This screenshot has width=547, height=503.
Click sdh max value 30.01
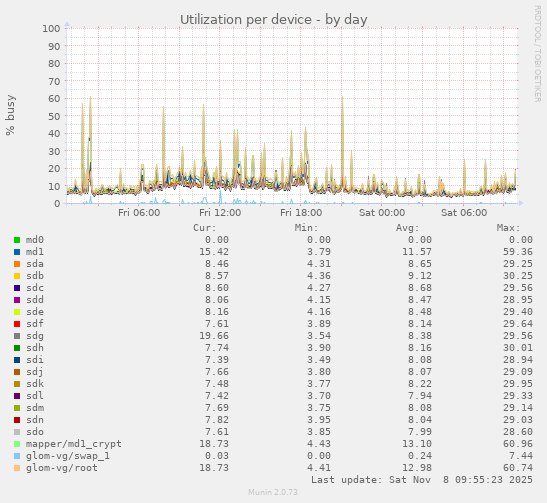coord(518,348)
